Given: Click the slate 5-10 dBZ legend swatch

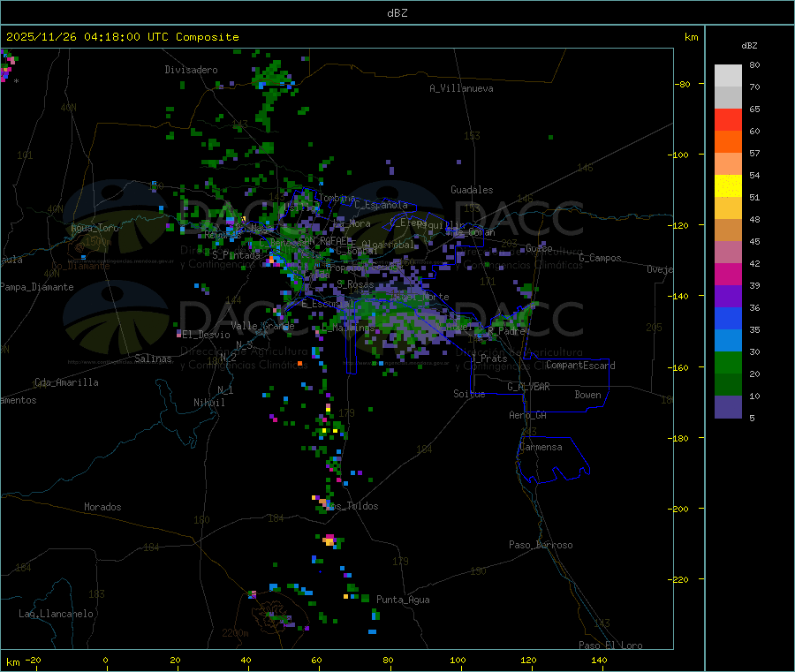Looking at the screenshot, I should pyautogui.click(x=728, y=407).
